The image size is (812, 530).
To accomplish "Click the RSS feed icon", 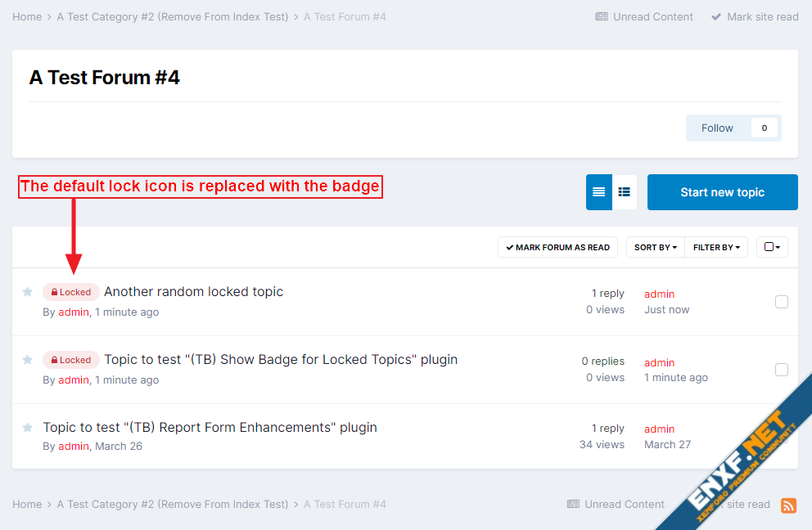I will (x=788, y=505).
